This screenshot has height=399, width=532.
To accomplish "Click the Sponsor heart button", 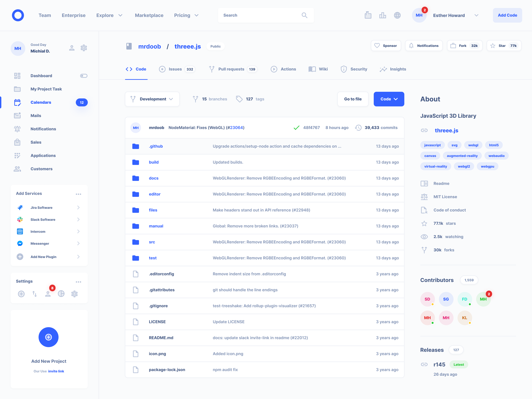I will click(386, 46).
